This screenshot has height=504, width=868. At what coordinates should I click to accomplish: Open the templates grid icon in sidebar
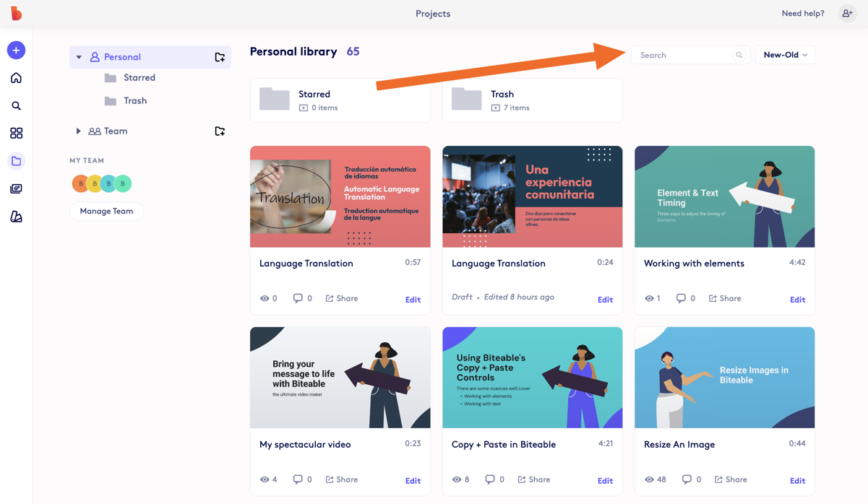16,134
